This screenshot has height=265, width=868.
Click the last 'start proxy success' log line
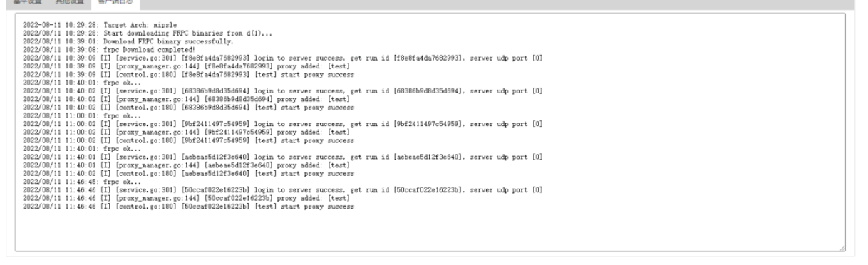click(188, 207)
